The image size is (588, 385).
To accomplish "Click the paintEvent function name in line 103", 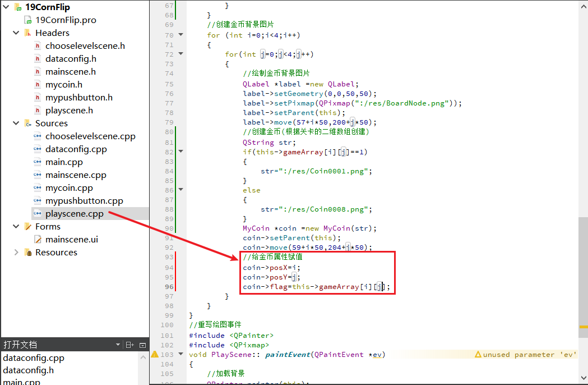I will pyautogui.click(x=288, y=354).
